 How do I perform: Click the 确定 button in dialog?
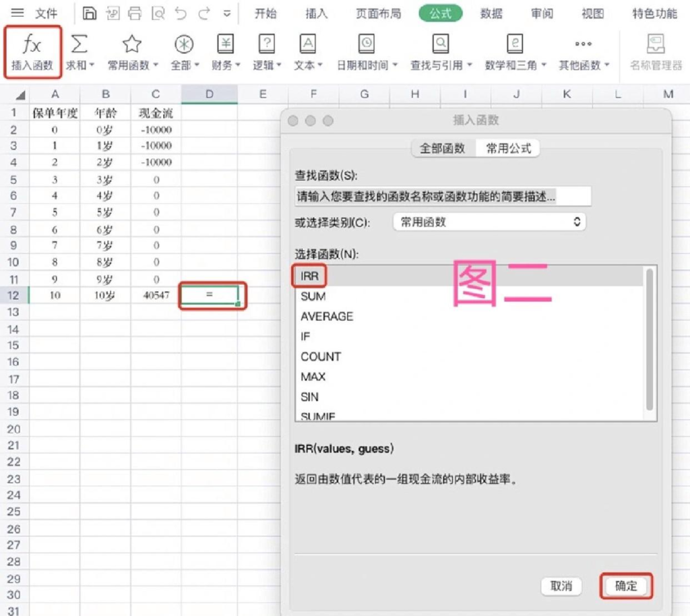626,586
